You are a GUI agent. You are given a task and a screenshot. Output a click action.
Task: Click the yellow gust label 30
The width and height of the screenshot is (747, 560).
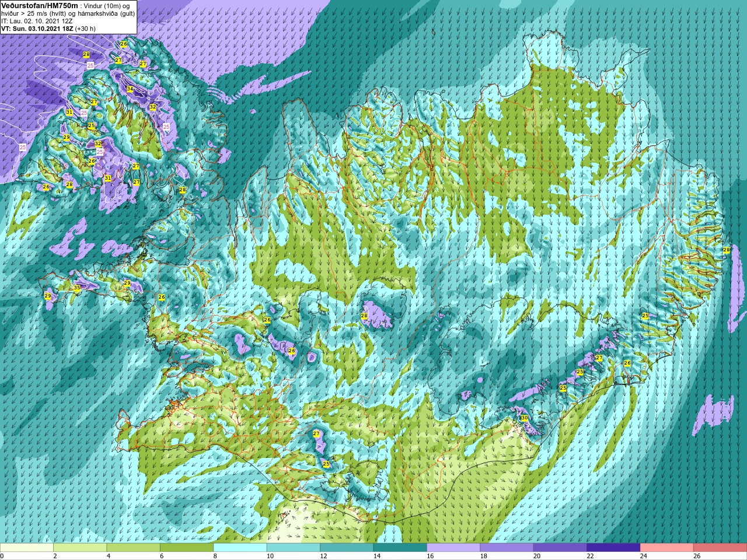point(524,418)
